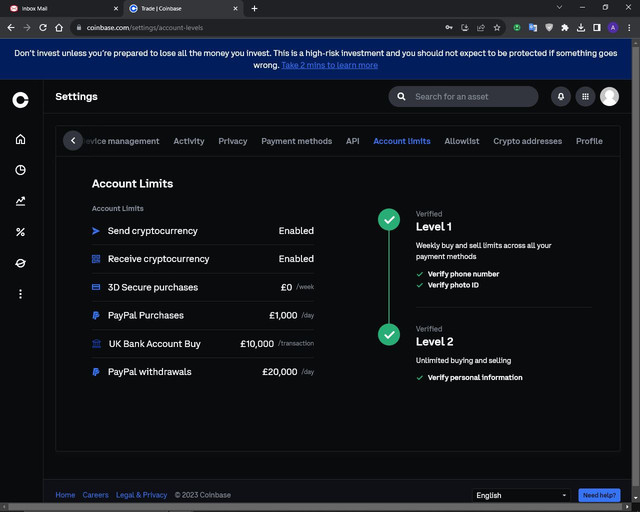Click the Need help? button
This screenshot has width=640, height=512.
[x=599, y=495]
